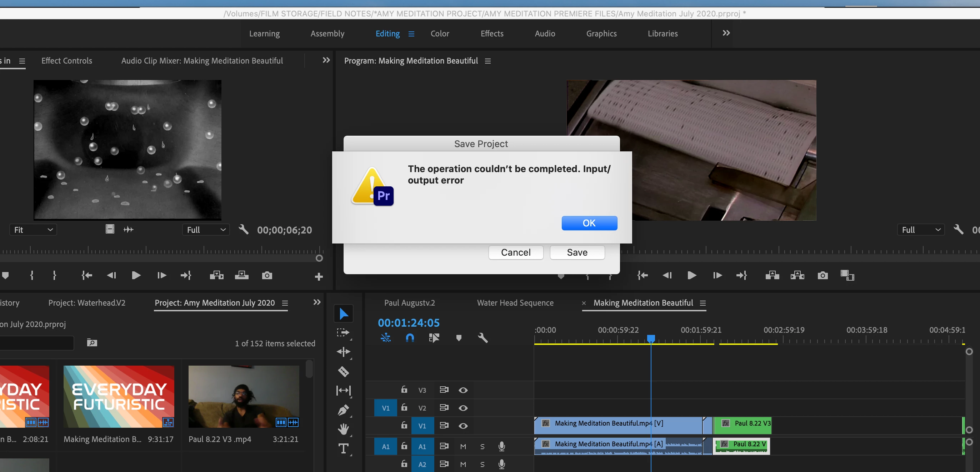
Task: Toggle the lock on the V2 track
Action: (404, 408)
